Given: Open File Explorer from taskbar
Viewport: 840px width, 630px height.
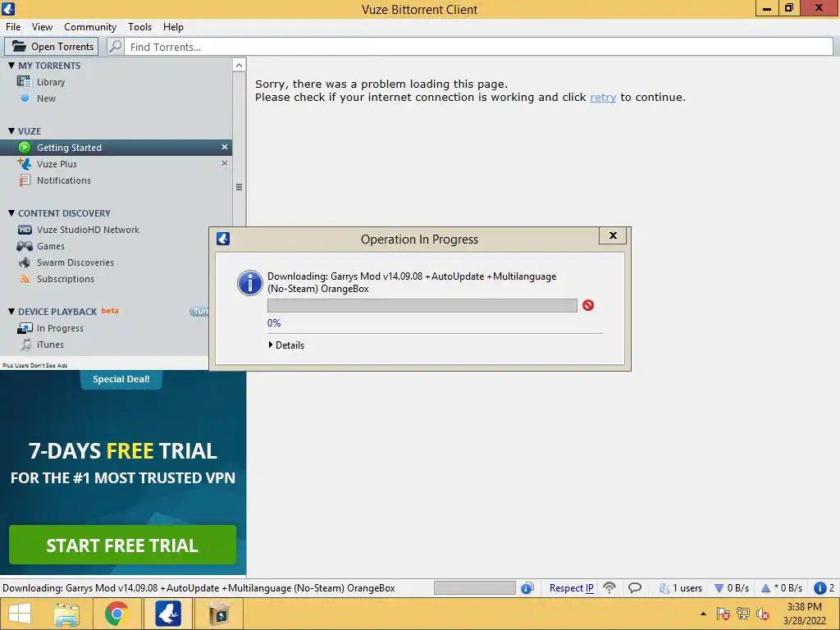Looking at the screenshot, I should click(x=66, y=614).
